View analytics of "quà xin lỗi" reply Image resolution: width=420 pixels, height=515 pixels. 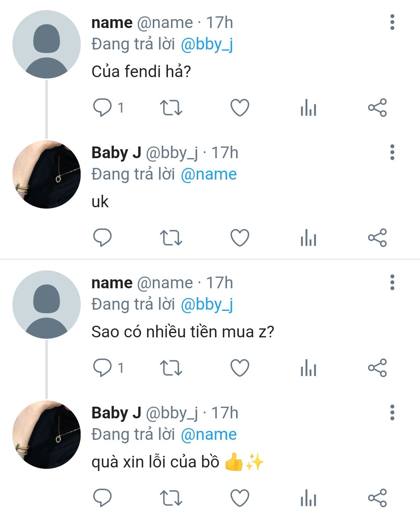click(x=308, y=498)
